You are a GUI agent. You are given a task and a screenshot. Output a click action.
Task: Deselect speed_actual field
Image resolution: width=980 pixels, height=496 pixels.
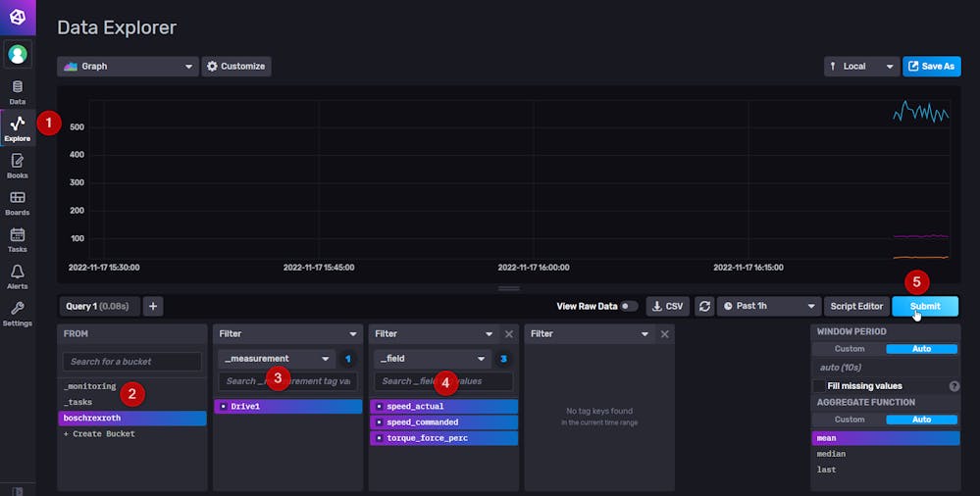coord(443,407)
